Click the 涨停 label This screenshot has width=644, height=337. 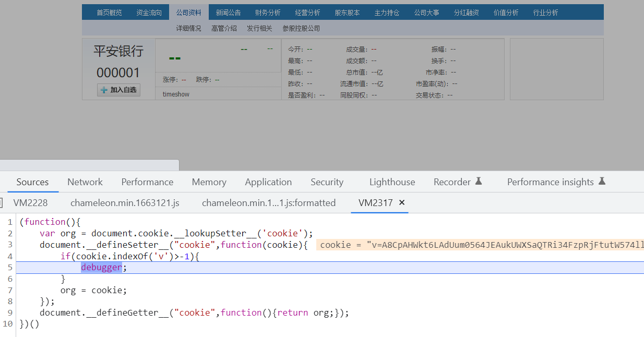pos(170,80)
